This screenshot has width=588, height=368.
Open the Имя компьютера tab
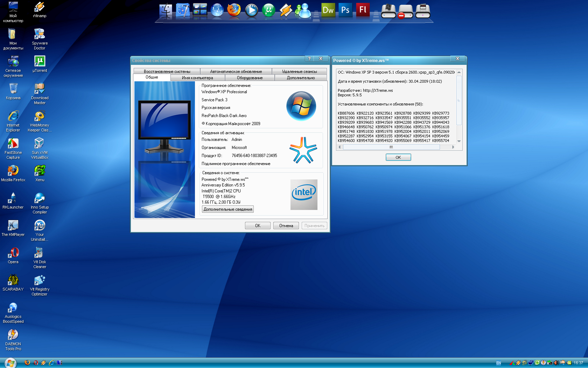pyautogui.click(x=197, y=78)
